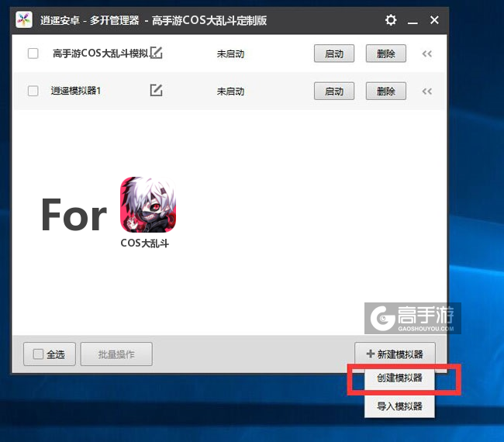Choose 导入模拟器 from the popup menu

(399, 406)
